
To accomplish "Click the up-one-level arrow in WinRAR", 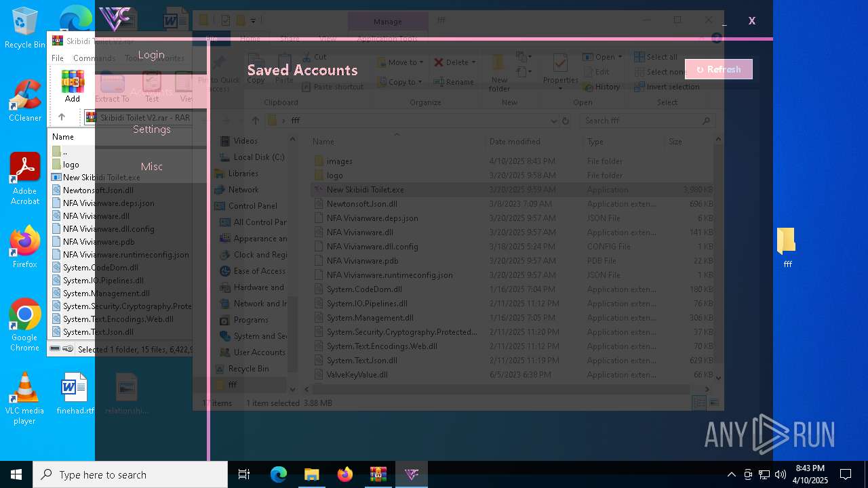I will point(62,117).
